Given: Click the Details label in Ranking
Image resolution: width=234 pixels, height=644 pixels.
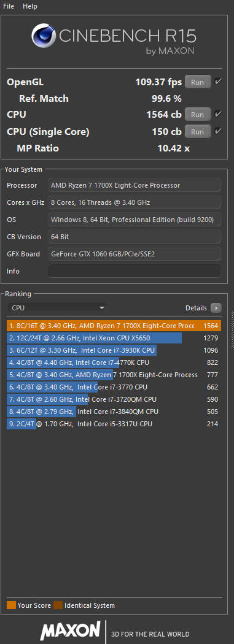Looking at the screenshot, I should coord(196,308).
